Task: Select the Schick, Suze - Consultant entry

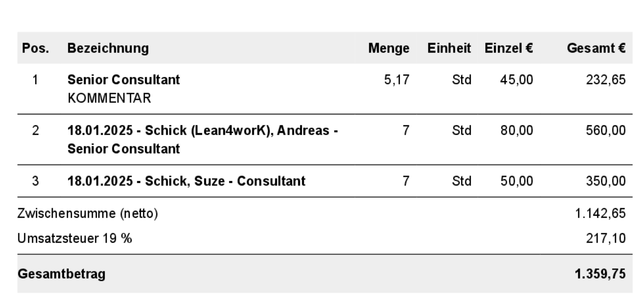Action: (x=186, y=181)
